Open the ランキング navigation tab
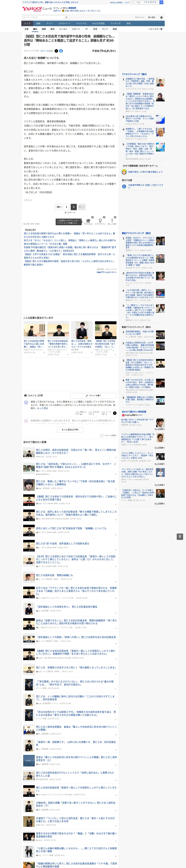Viewport: 186px width, 868px height. pyautogui.click(x=115, y=23)
